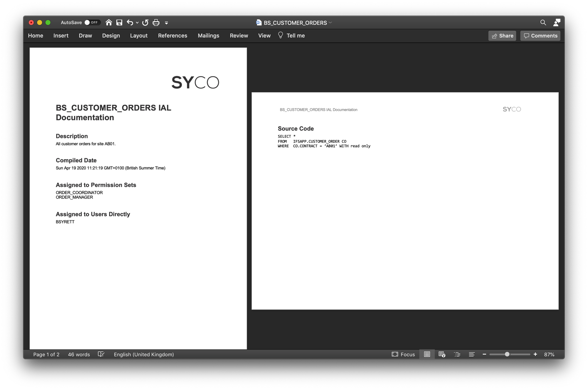
Task: Open document title dropdown chevron
Action: 330,23
